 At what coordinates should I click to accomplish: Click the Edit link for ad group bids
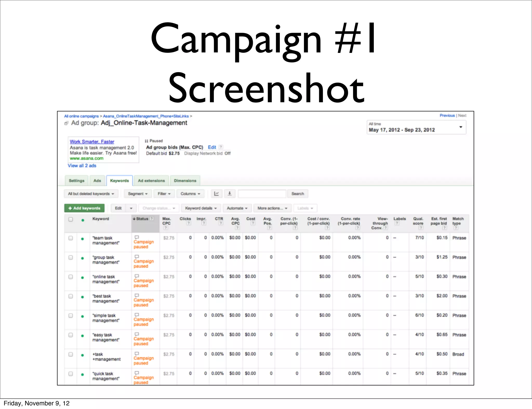point(212,147)
